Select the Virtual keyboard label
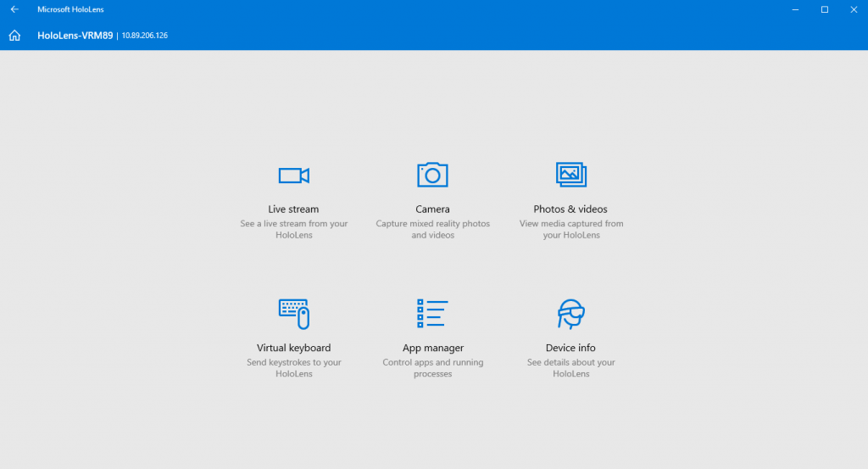This screenshot has height=469, width=868. tap(294, 348)
